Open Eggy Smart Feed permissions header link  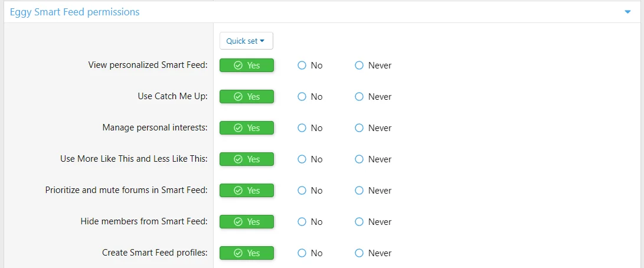[x=75, y=12]
